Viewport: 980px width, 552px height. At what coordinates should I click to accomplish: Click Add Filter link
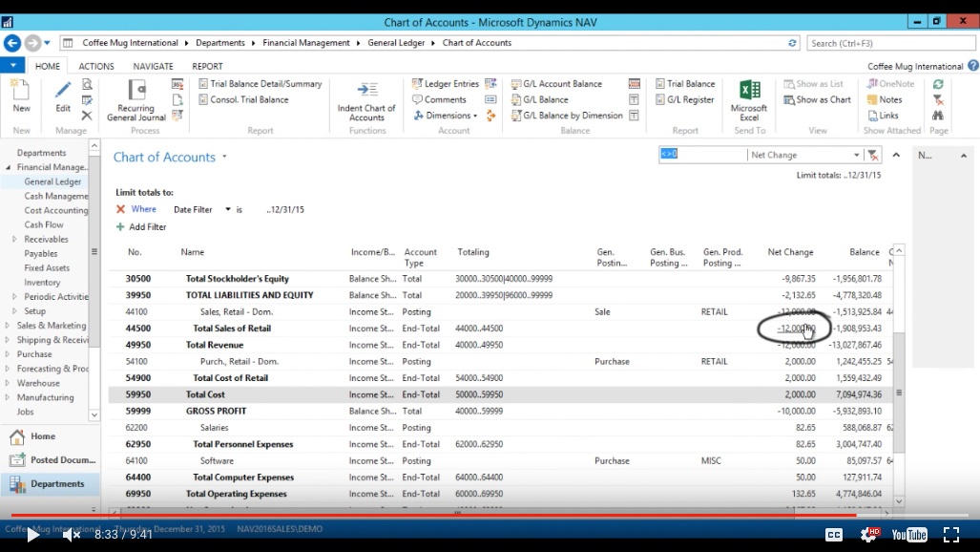pyautogui.click(x=141, y=226)
